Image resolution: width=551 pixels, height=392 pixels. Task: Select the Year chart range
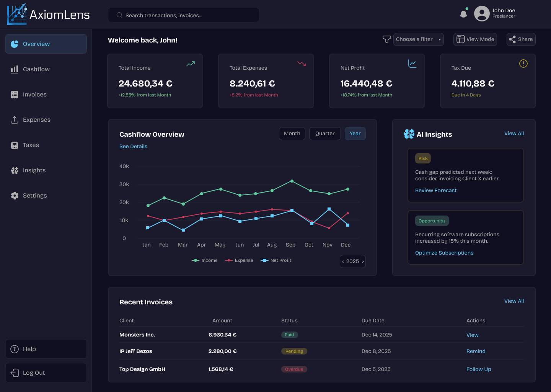click(x=355, y=134)
